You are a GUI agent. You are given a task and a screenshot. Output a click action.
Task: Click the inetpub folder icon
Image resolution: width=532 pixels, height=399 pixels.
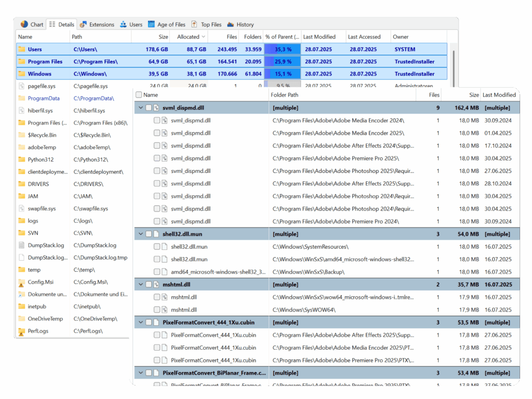coord(22,307)
